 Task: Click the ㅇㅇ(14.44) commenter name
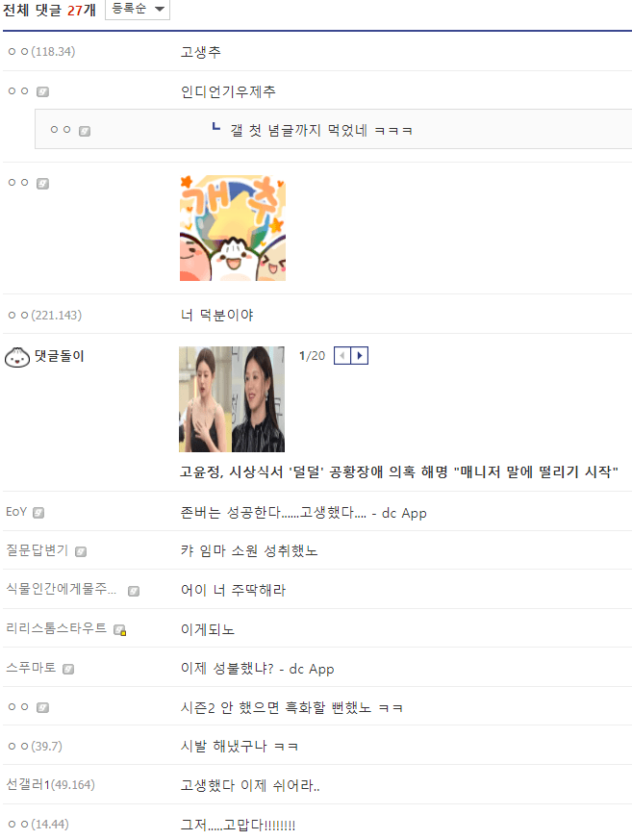(38, 824)
